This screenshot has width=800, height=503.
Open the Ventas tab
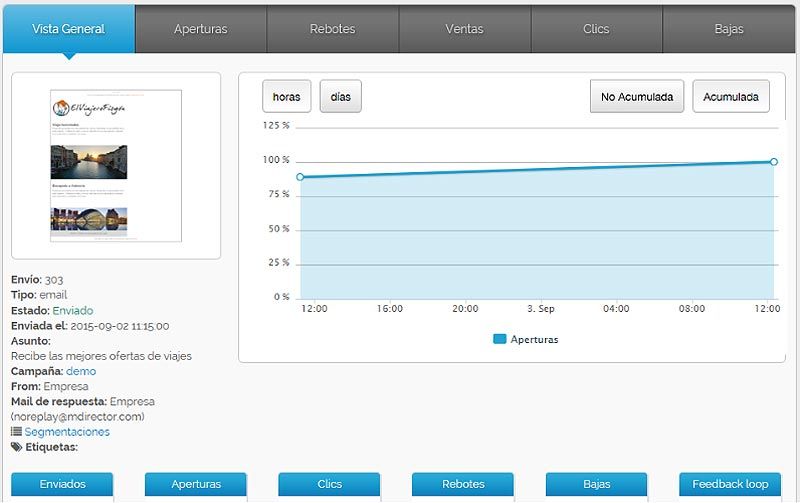464,29
